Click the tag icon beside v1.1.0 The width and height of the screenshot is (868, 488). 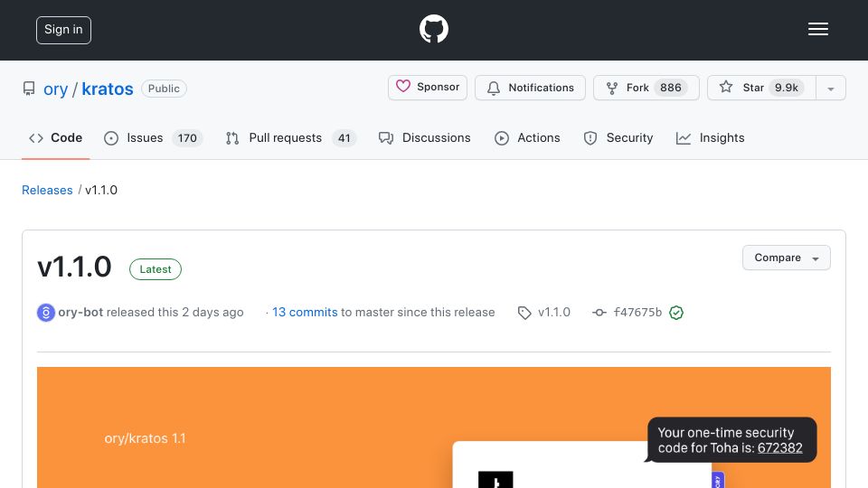click(x=524, y=314)
